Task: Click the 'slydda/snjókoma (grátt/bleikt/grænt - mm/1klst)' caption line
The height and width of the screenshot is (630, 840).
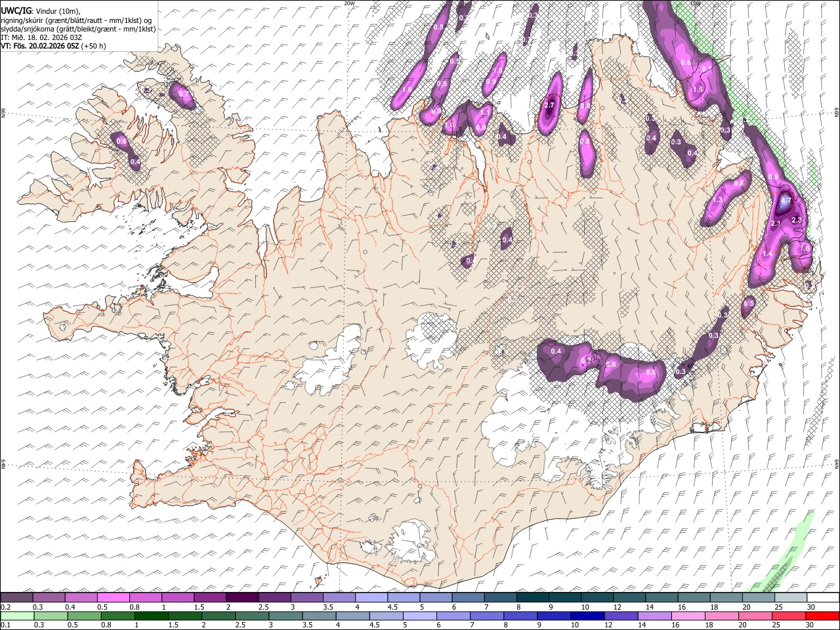Action: (78, 29)
